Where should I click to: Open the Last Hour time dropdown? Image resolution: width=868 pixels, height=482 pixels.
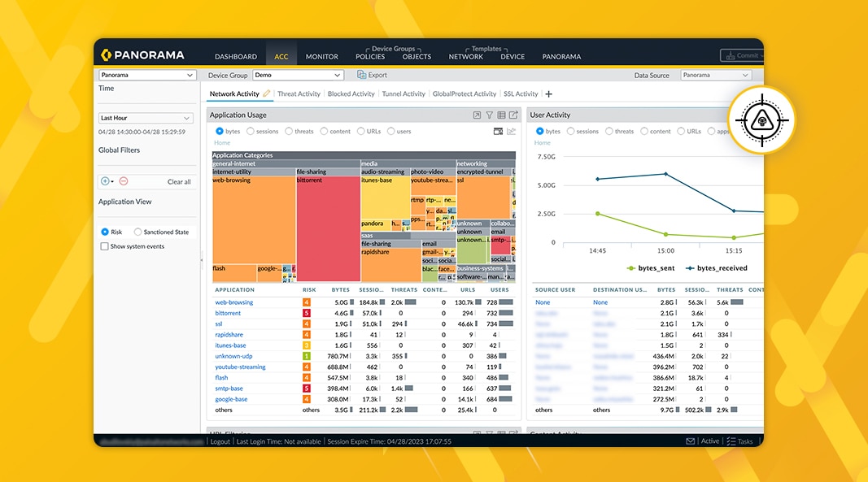click(146, 117)
